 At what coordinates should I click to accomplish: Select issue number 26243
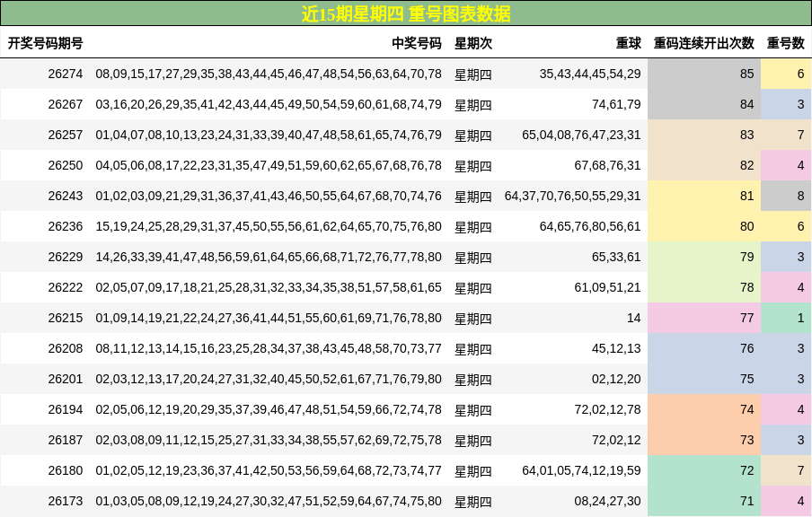66,197
